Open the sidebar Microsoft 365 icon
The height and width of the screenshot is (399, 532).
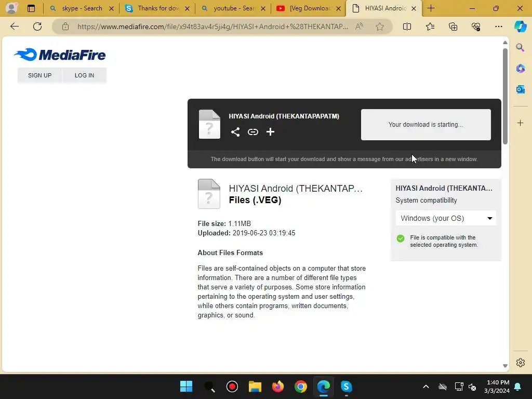[x=520, y=68]
